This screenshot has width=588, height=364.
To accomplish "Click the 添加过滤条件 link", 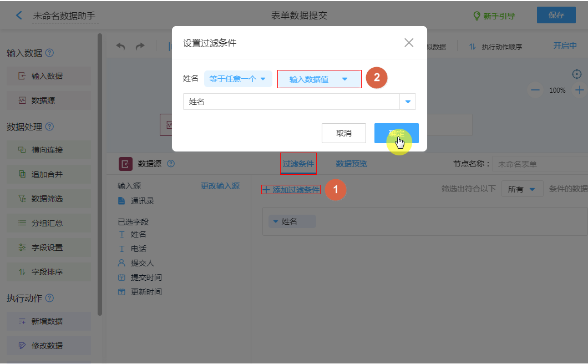I will click(x=291, y=190).
